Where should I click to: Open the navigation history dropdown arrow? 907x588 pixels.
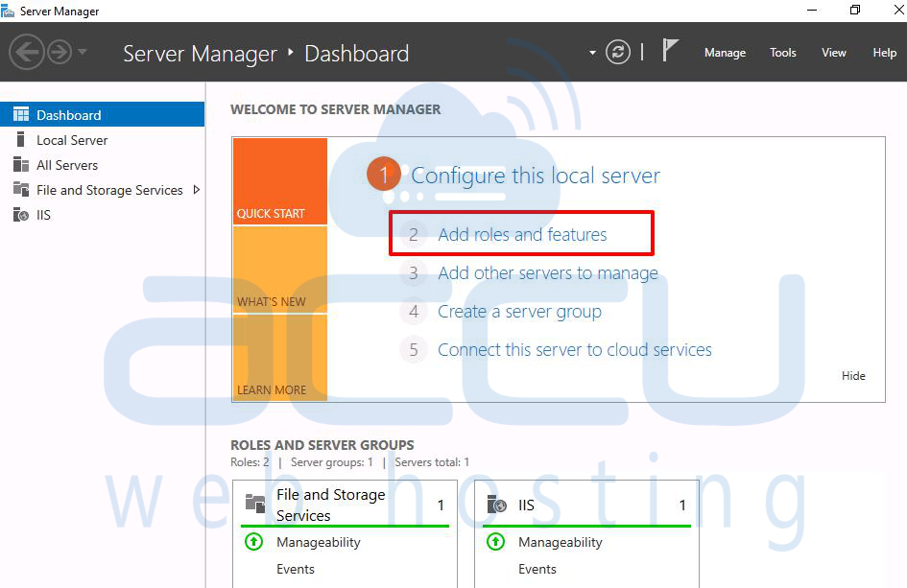[x=83, y=52]
